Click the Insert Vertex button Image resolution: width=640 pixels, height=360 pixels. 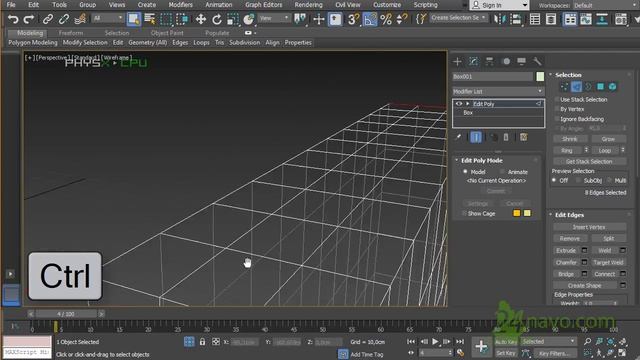coord(589,227)
